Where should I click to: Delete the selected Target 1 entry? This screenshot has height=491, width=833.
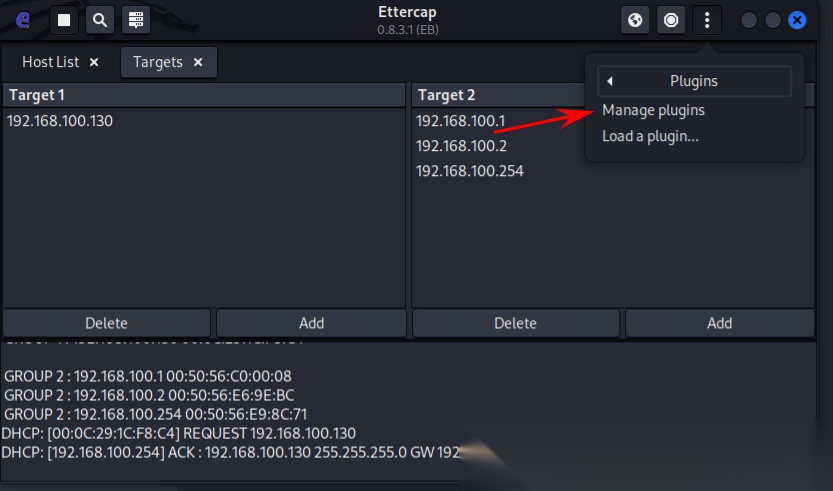pos(106,323)
